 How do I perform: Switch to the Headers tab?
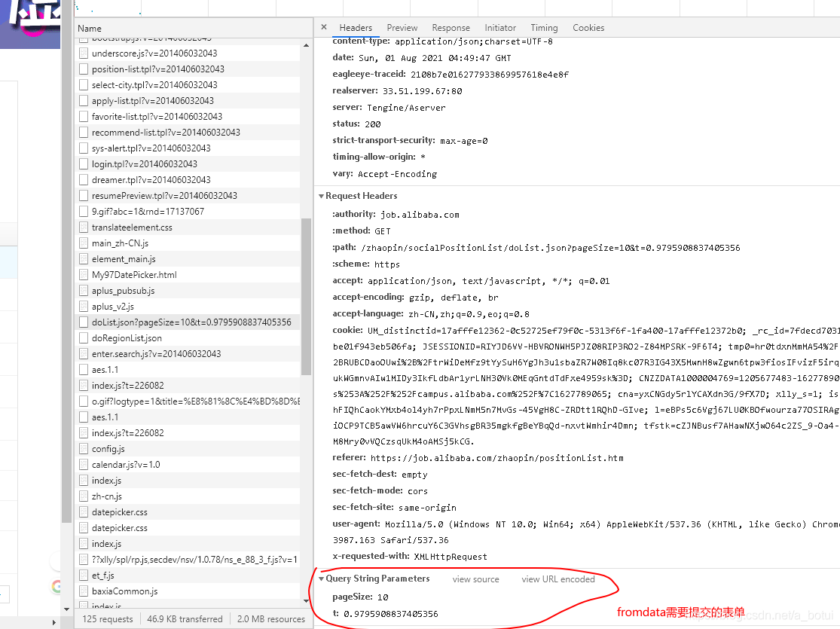click(x=355, y=28)
